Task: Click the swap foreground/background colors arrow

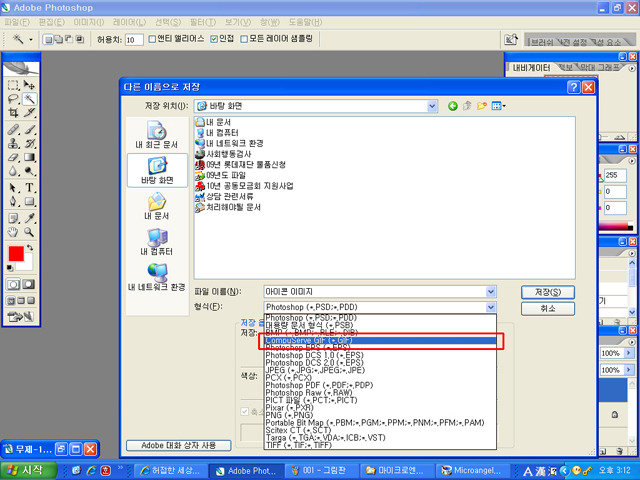Action: 30,248
